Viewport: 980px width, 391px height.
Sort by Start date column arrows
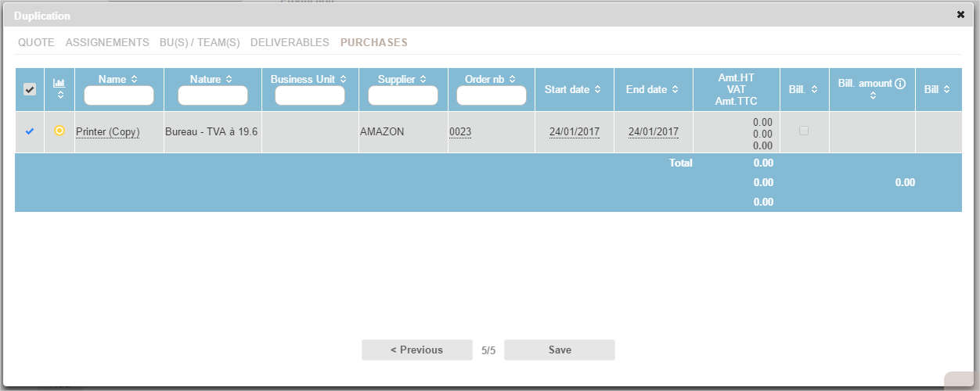598,90
